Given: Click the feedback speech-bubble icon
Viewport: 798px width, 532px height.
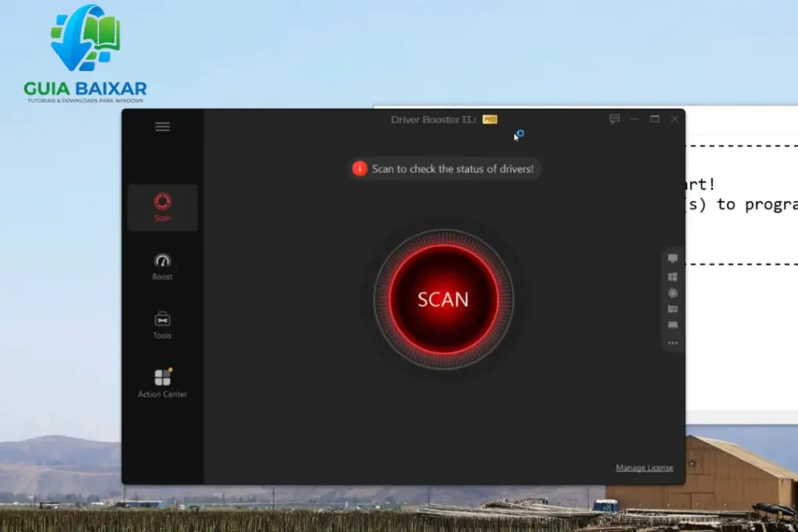Looking at the screenshot, I should (x=615, y=119).
